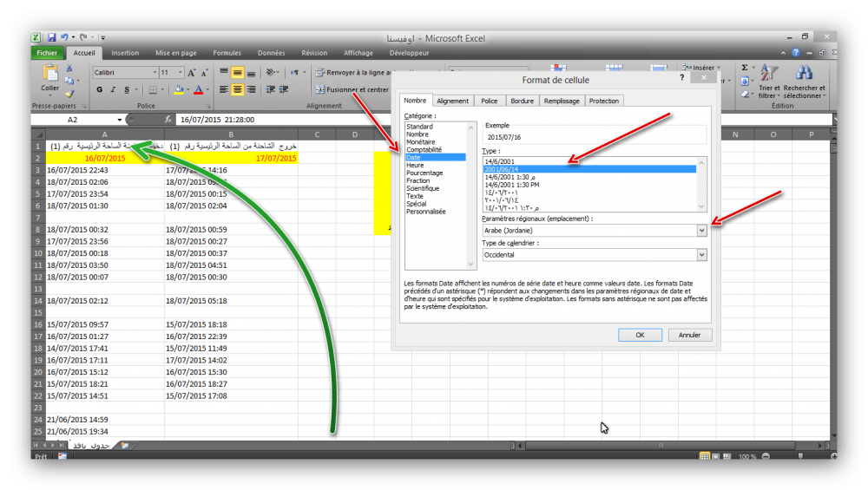Toggle vertical middle alignment
The height and width of the screenshot is (490, 868).
pos(238,73)
